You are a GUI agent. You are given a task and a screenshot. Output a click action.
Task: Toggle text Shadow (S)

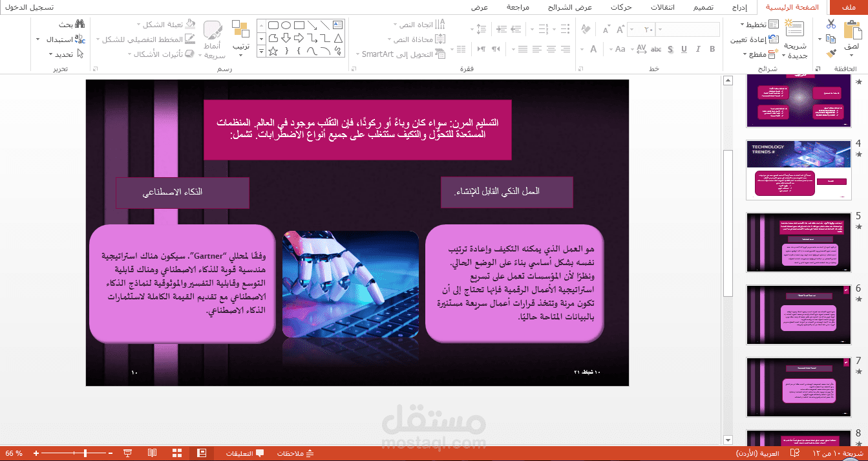pos(669,49)
